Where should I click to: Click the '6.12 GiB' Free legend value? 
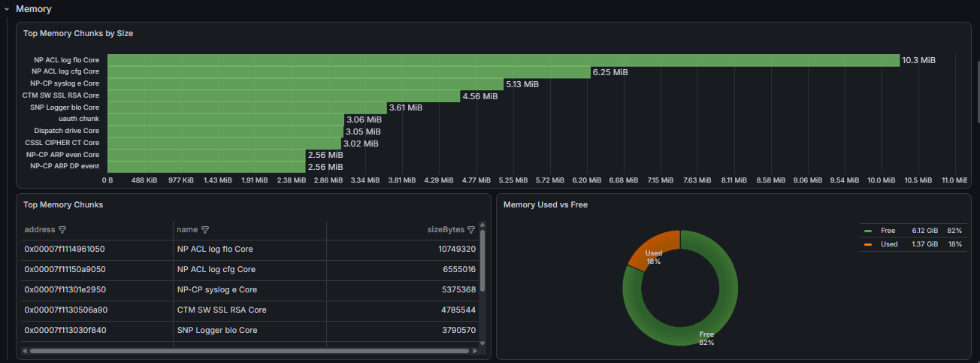[x=924, y=231]
